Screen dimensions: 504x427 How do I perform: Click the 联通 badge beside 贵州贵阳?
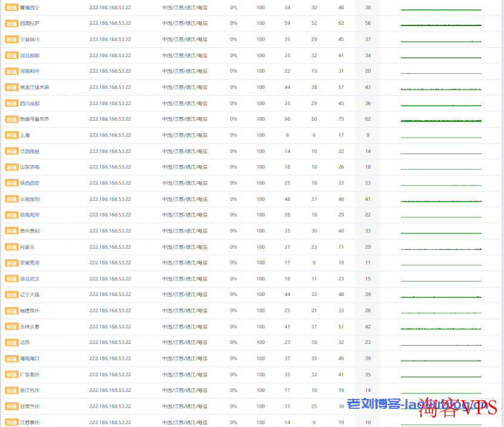[x=12, y=231]
